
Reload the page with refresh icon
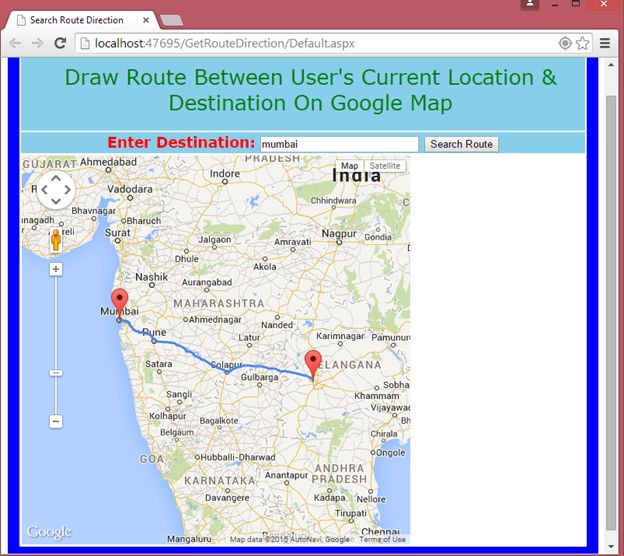point(60,43)
